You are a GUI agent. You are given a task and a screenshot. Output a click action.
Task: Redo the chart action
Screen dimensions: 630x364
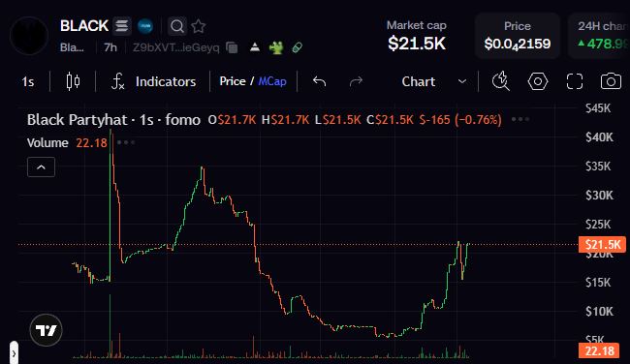pyautogui.click(x=356, y=81)
